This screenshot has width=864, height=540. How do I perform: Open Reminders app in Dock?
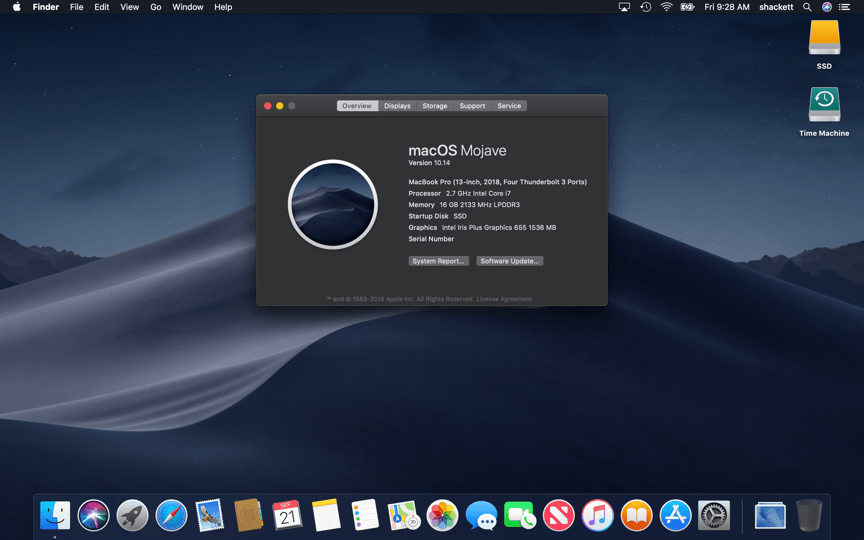tap(365, 515)
